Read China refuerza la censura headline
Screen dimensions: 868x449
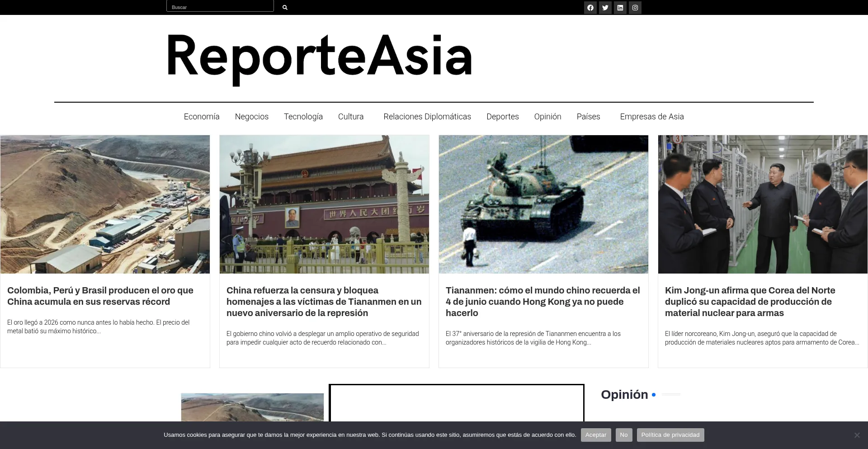pyautogui.click(x=324, y=302)
